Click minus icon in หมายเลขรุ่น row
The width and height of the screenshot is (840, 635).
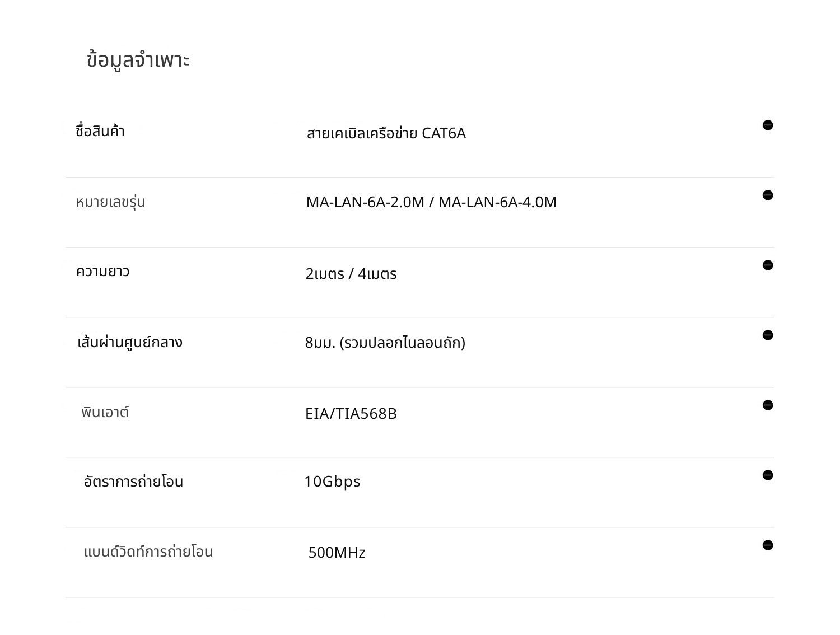click(x=768, y=195)
